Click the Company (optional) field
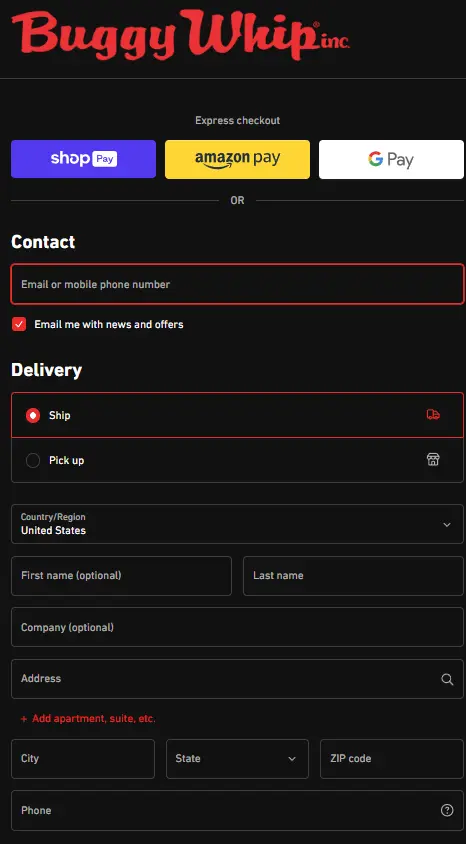Image resolution: width=466 pixels, height=844 pixels. [x=237, y=627]
